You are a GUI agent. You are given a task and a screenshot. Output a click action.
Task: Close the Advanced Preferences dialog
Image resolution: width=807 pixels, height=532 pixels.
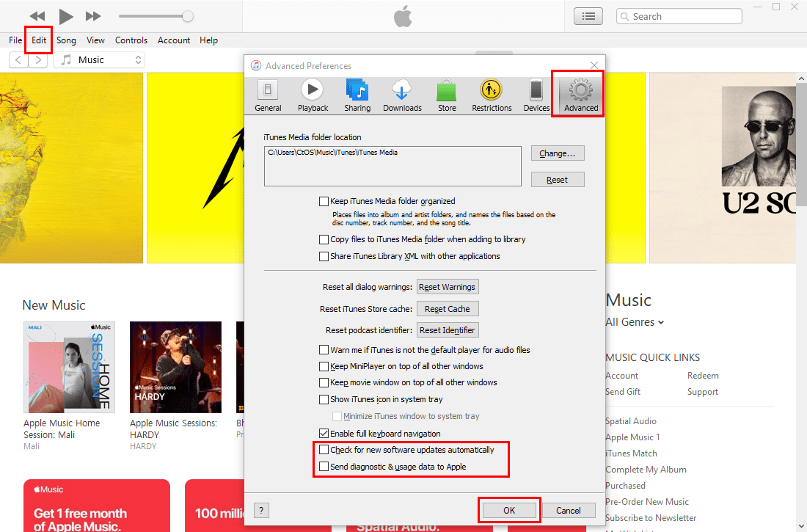(594, 65)
